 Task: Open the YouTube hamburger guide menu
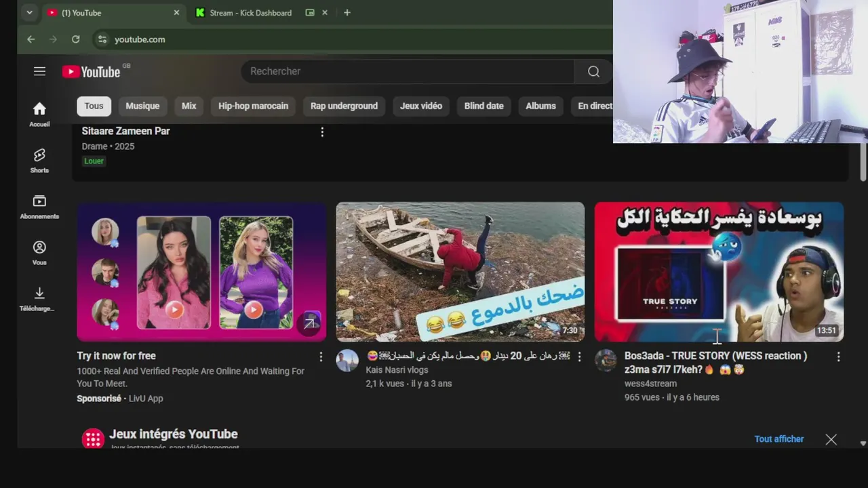tap(39, 71)
